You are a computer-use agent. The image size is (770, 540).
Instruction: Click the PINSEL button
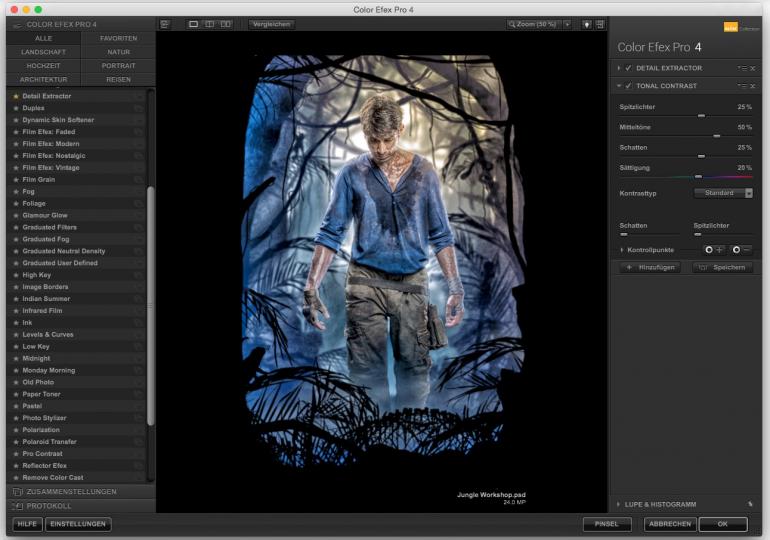click(x=607, y=524)
